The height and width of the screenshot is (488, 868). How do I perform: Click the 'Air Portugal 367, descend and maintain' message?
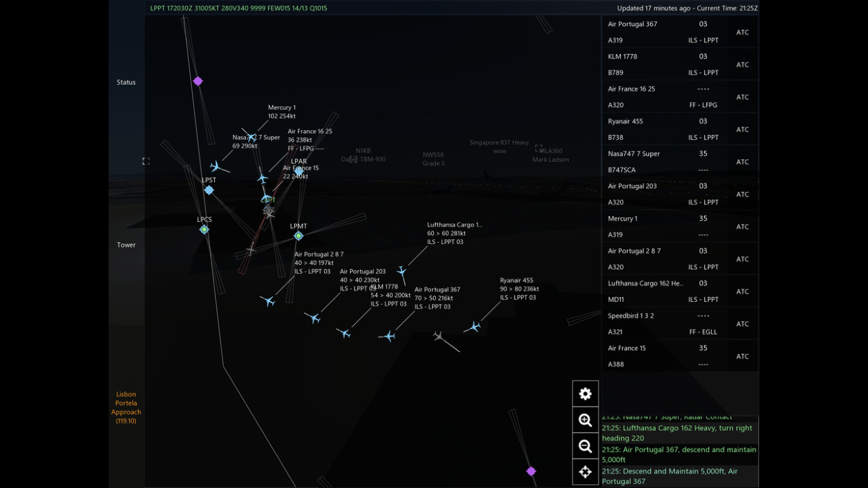[x=679, y=455]
